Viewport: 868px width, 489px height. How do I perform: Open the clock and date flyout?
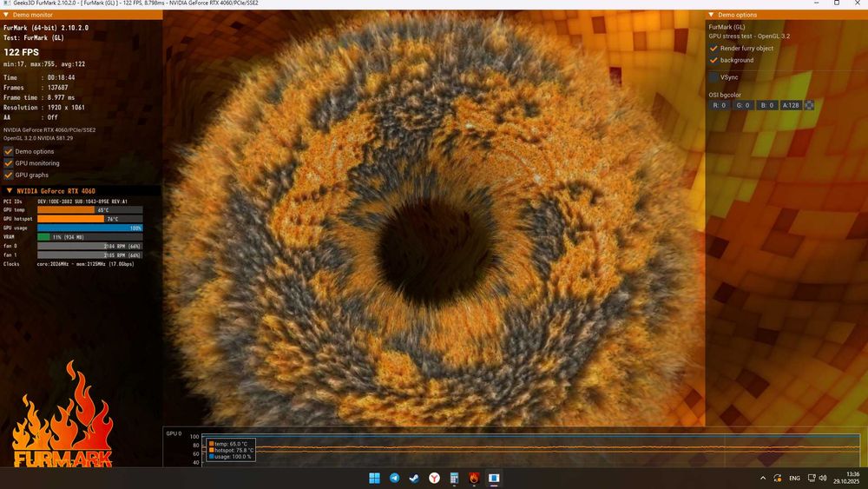[x=847, y=478]
